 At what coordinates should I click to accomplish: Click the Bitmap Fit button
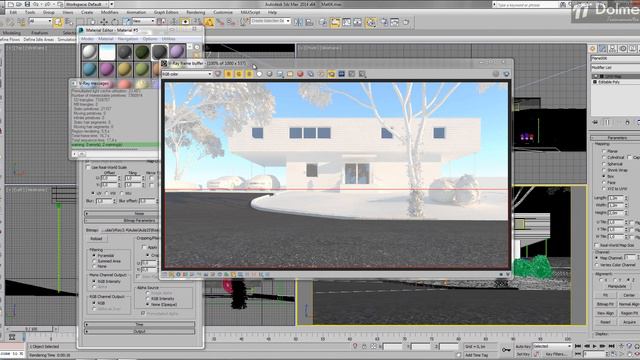coord(605,304)
